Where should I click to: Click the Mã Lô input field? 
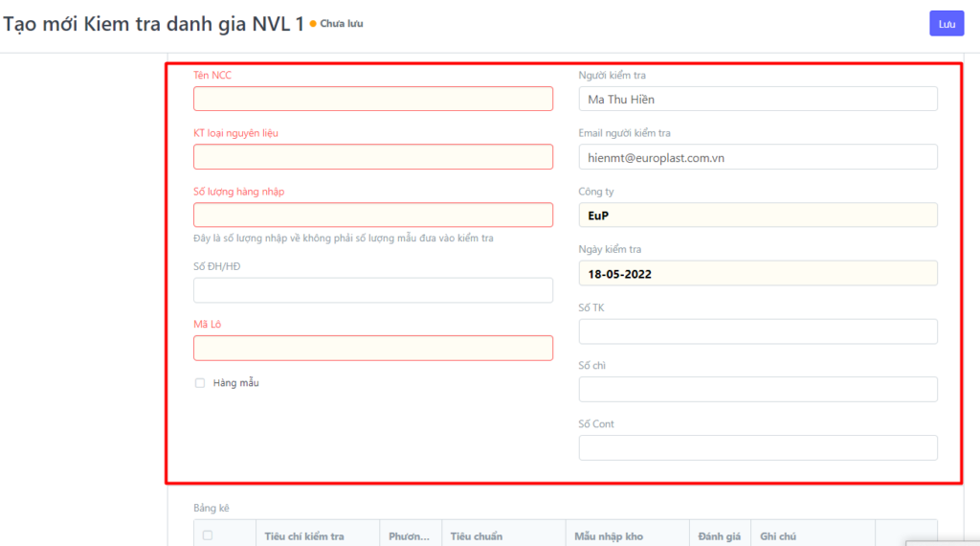pos(372,348)
